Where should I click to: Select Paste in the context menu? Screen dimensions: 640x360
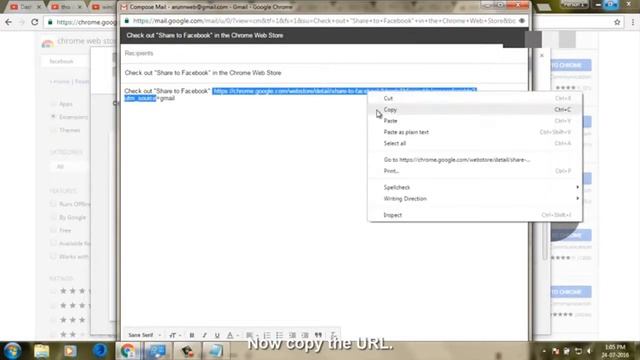point(475,121)
